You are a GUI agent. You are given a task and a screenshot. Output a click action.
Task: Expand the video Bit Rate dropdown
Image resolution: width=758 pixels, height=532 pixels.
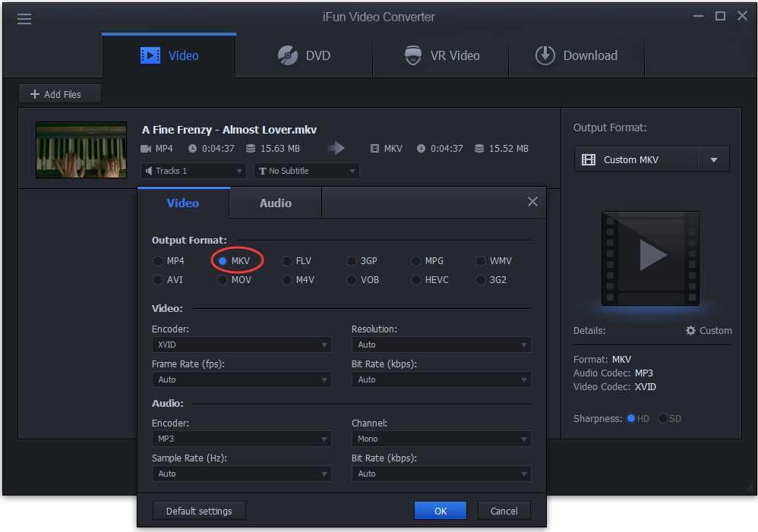pos(441,379)
